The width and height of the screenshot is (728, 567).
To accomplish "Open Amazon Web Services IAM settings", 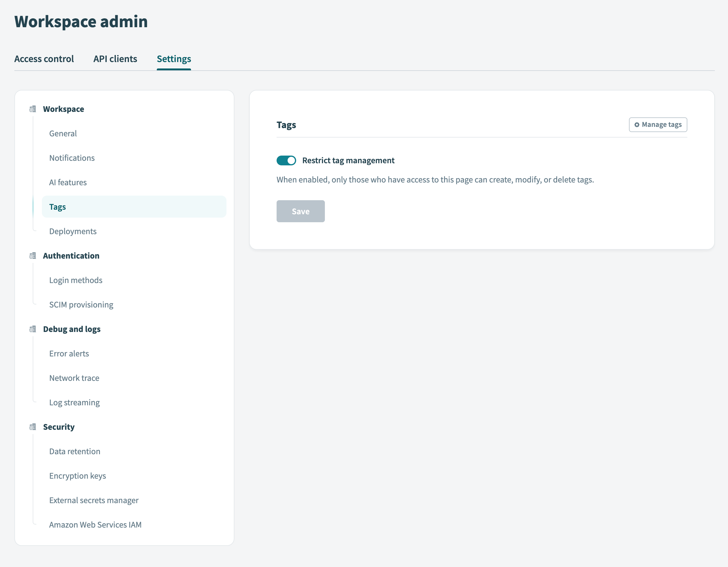I will coord(95,525).
